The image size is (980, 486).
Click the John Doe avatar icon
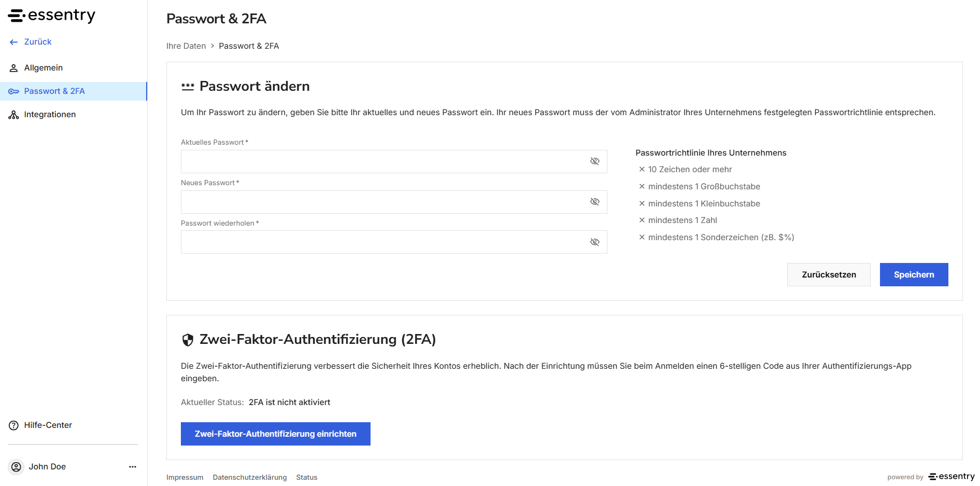[x=17, y=467]
